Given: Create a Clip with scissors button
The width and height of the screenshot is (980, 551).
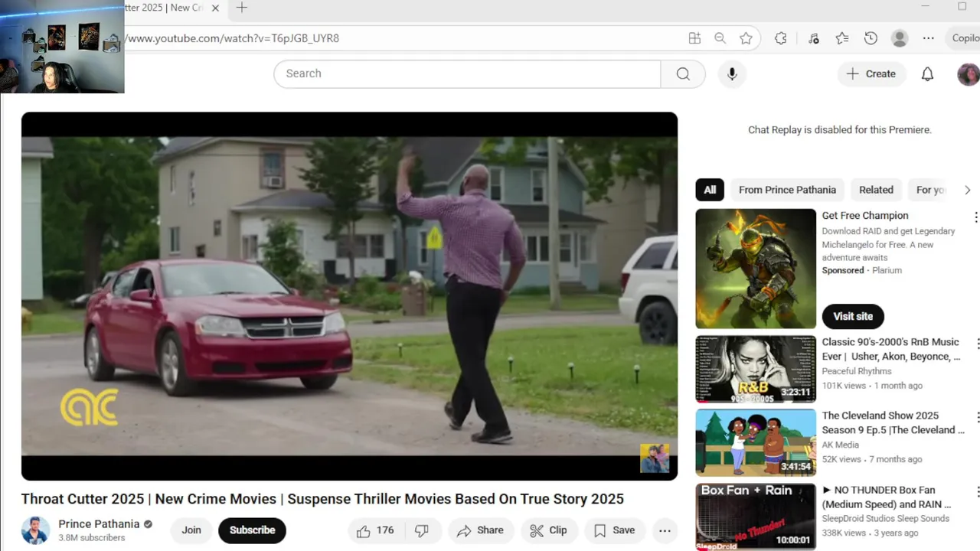Looking at the screenshot, I should [x=549, y=530].
